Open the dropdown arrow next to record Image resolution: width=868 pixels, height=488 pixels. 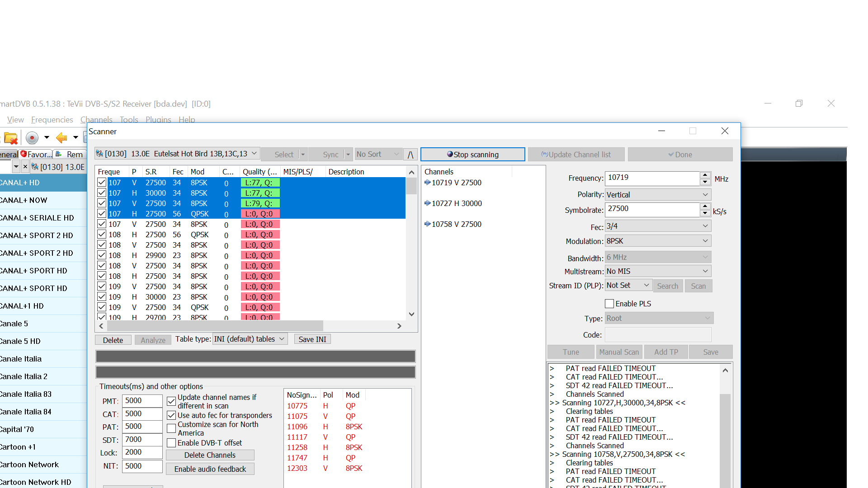(x=46, y=138)
